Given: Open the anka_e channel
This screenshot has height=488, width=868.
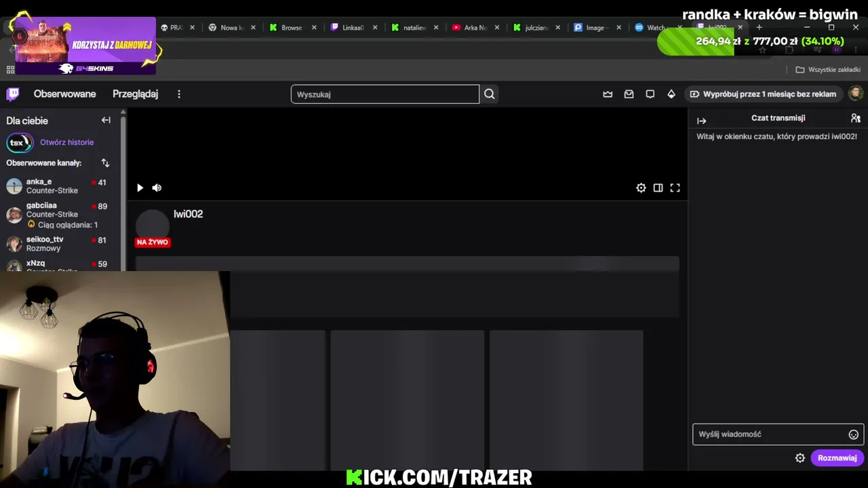Looking at the screenshot, I should pyautogui.click(x=60, y=186).
